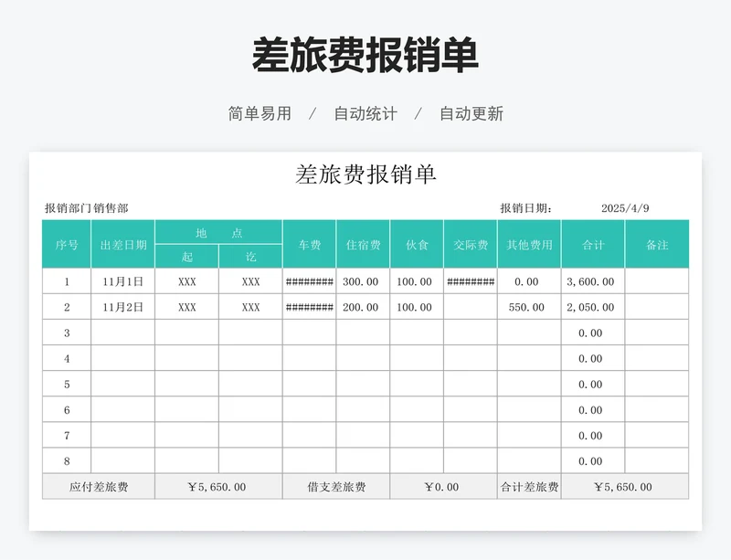Select row number 8 cell
The image size is (731, 560).
pyautogui.click(x=67, y=460)
